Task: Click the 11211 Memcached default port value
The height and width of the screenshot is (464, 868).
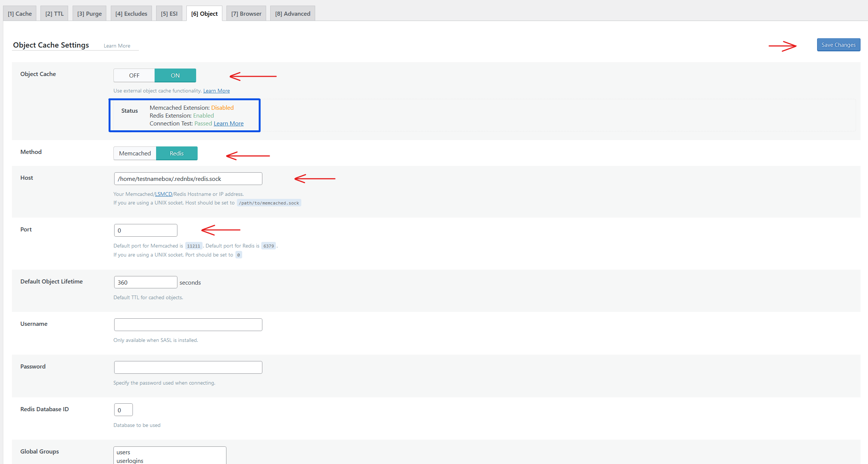Action: click(194, 246)
